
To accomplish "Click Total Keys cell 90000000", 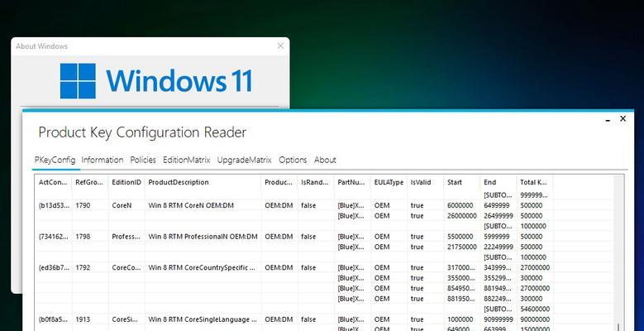I will click(x=535, y=319).
